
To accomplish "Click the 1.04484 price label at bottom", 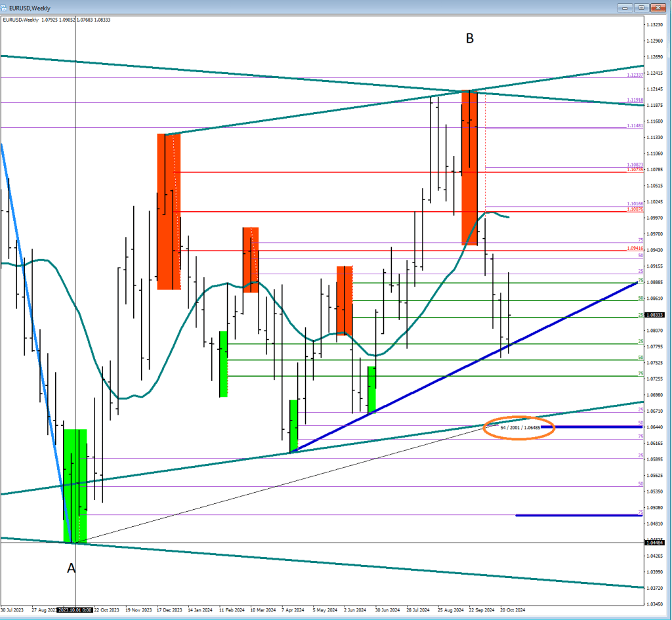I will click(654, 543).
